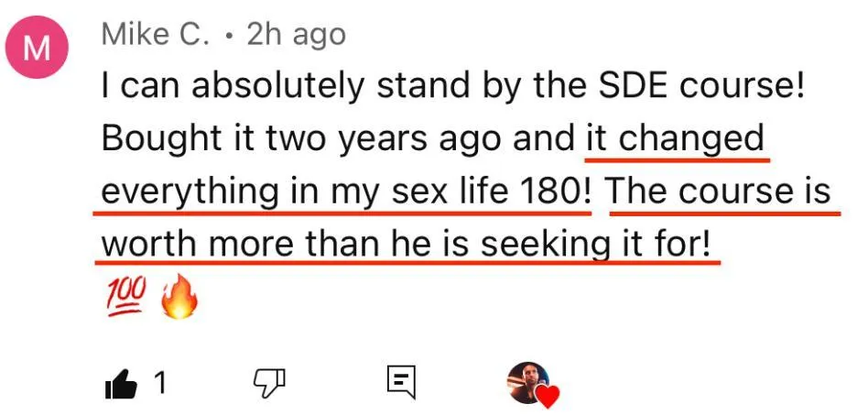
Task: Open Mike C.'s channel from username
Action: [x=156, y=35]
